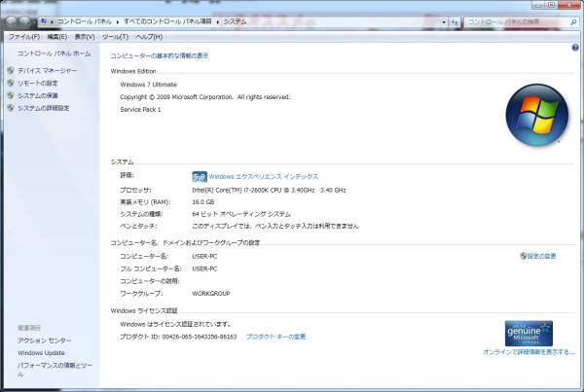Click the 16.0 GB RAM value

[203, 201]
